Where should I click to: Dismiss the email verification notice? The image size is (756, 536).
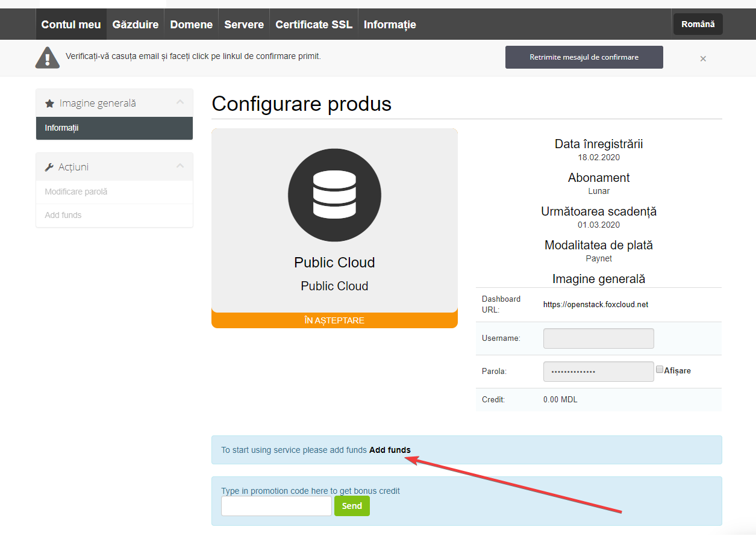(703, 58)
